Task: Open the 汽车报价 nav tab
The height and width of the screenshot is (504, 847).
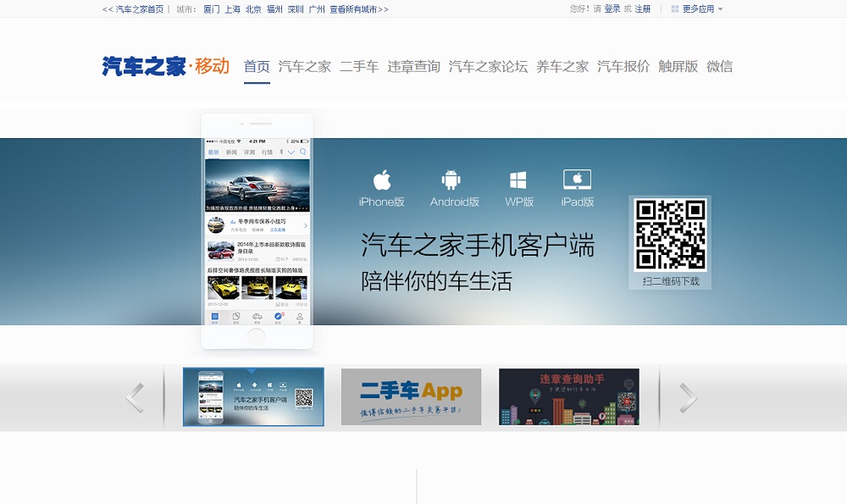Action: pyautogui.click(x=623, y=66)
